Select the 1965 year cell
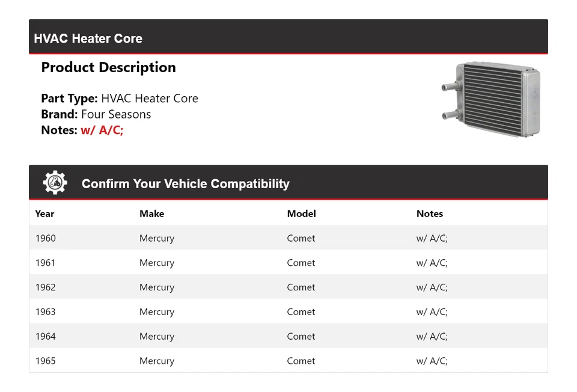This screenshot has width=577, height=392. pos(46,361)
